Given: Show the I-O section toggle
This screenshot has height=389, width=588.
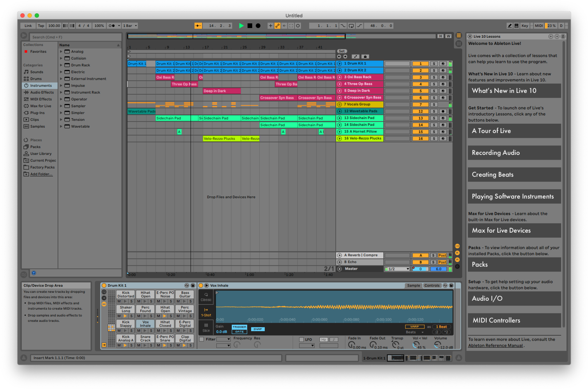Looking at the screenshot, I should pos(457,246).
